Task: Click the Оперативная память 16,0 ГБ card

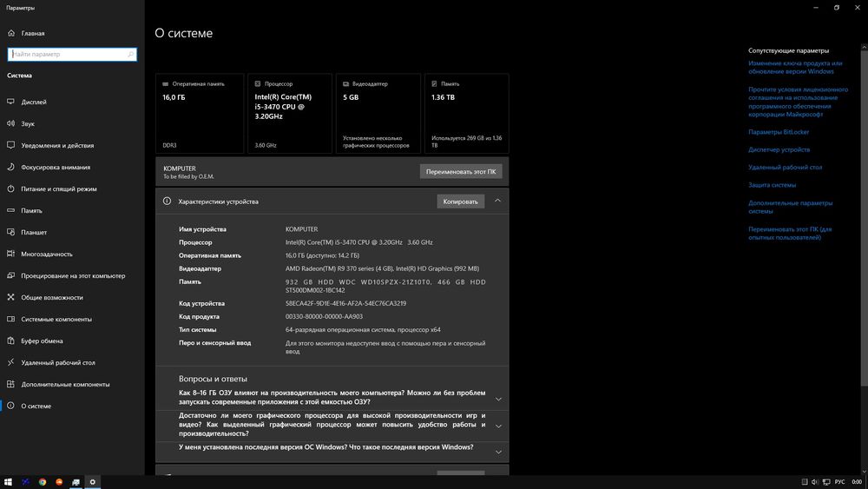Action: click(x=200, y=114)
